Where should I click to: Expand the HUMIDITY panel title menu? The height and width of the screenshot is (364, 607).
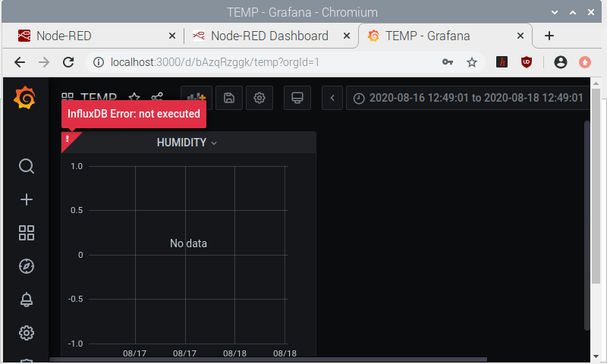(x=187, y=143)
